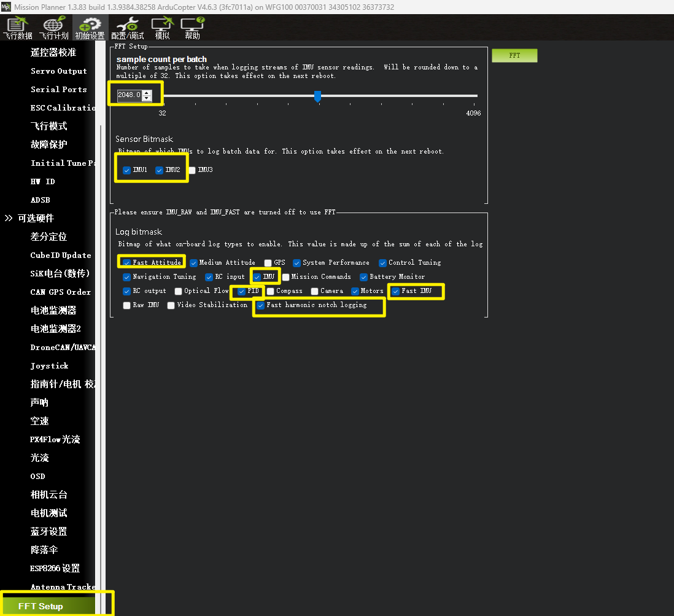Toggle Navigation Tuning log checkbox
The height and width of the screenshot is (616, 674).
(127, 277)
